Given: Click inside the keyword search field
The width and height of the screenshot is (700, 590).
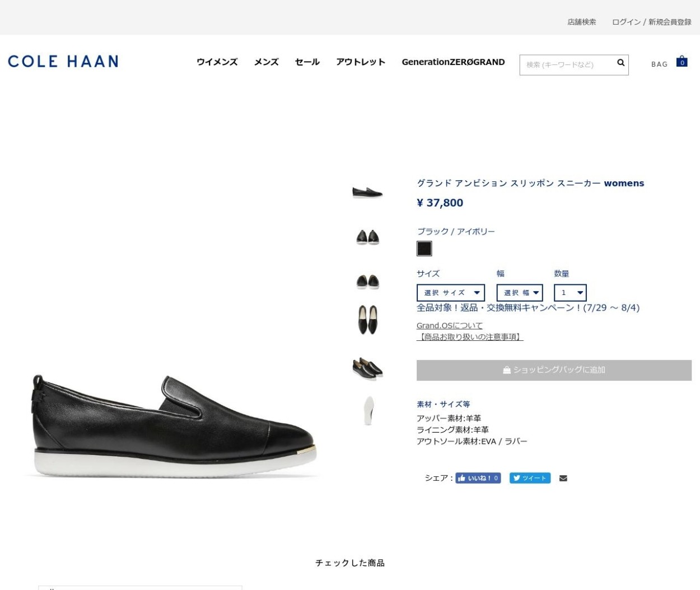Looking at the screenshot, I should 566,64.
